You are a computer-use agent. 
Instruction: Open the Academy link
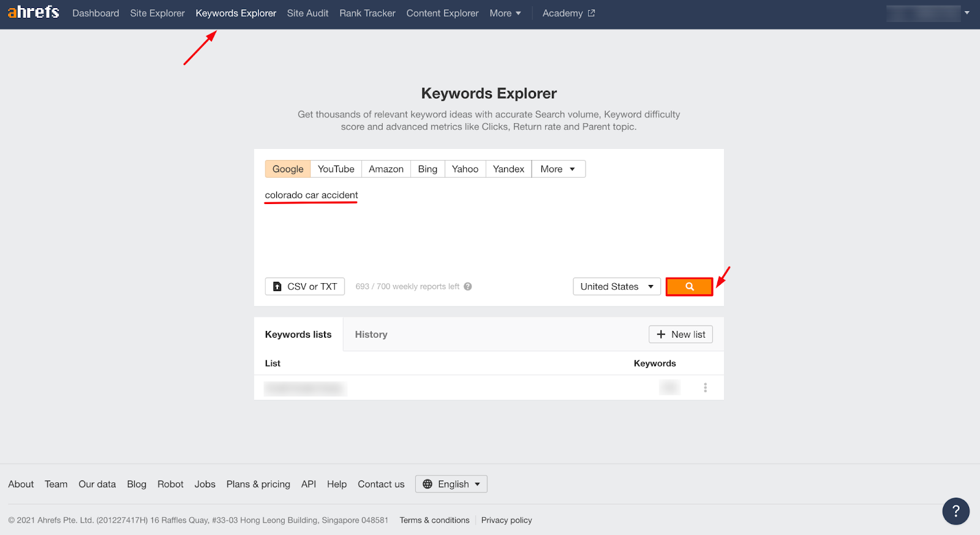click(x=568, y=13)
